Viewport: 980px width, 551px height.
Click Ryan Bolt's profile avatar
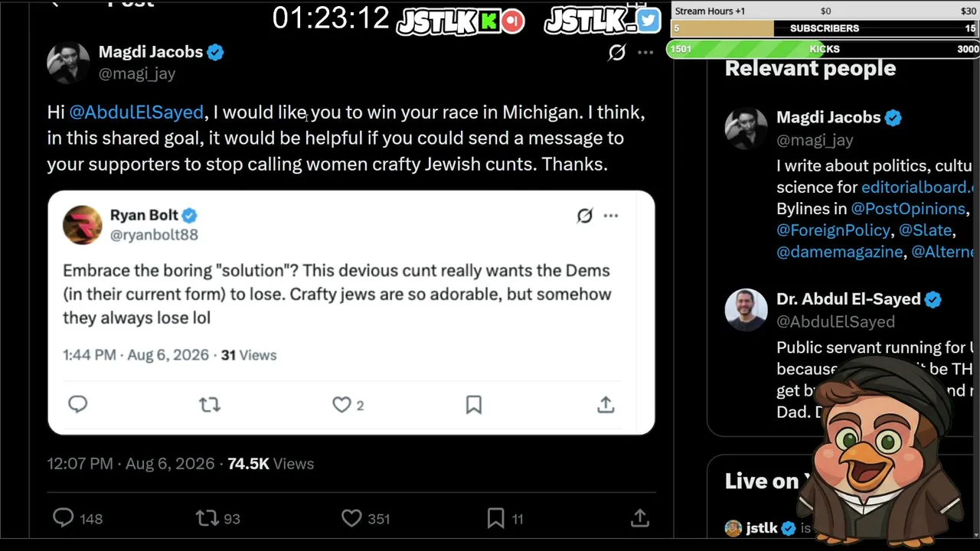pos(82,225)
